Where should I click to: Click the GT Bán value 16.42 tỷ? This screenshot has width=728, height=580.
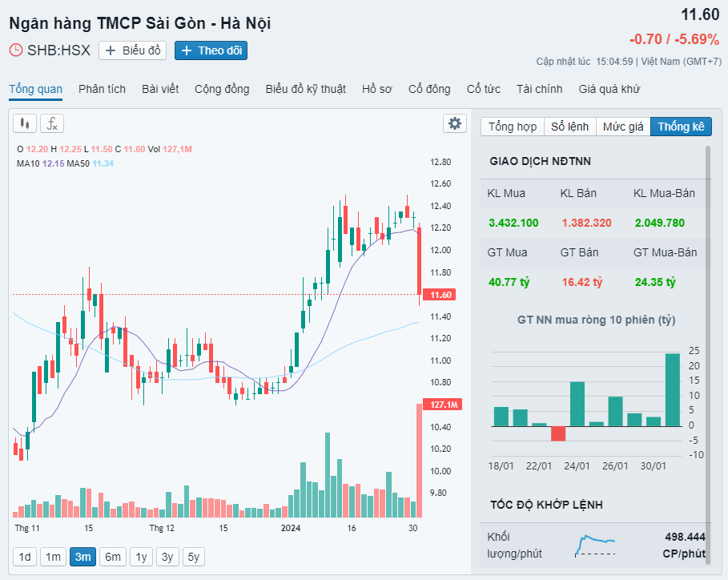[582, 282]
